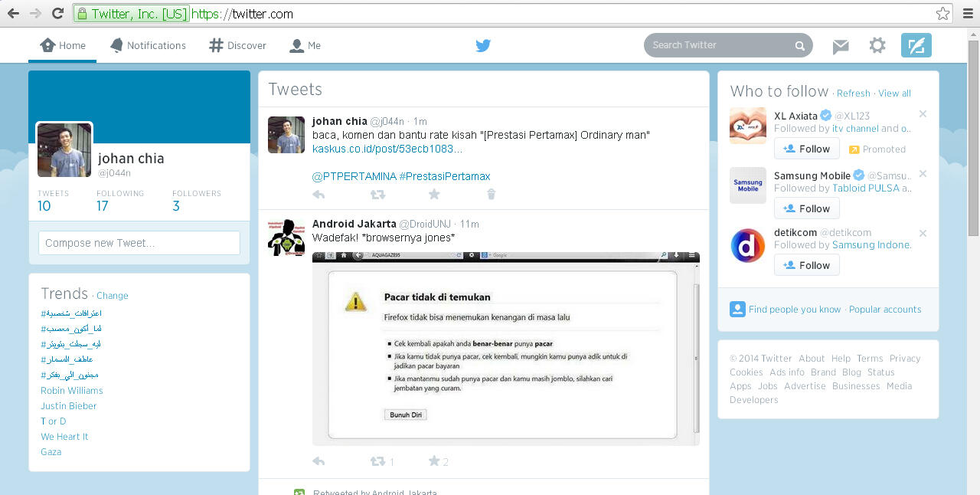Open the Privacy footer link
Viewport: 980px width, 495px height.
pos(905,359)
